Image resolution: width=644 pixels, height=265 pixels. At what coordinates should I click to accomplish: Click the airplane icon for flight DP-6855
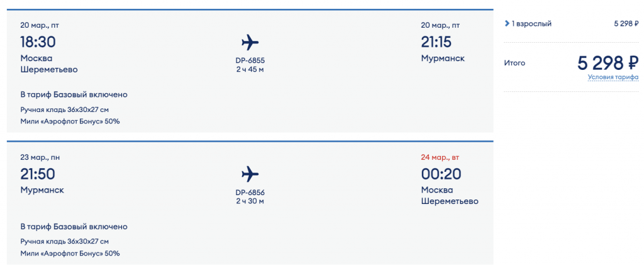pyautogui.click(x=250, y=42)
